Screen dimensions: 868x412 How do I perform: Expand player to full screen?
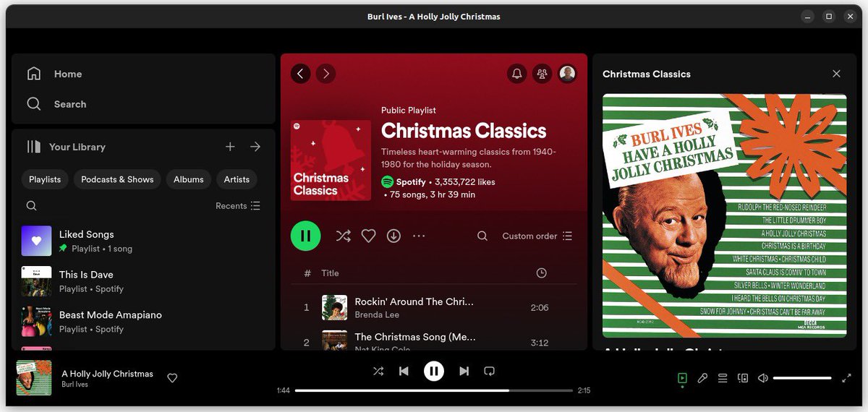[x=847, y=378]
